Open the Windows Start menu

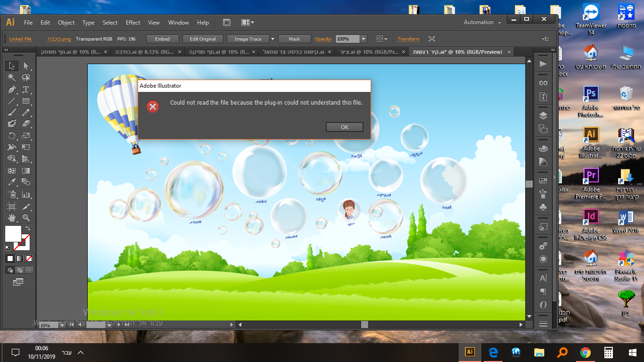pyautogui.click(x=633, y=352)
